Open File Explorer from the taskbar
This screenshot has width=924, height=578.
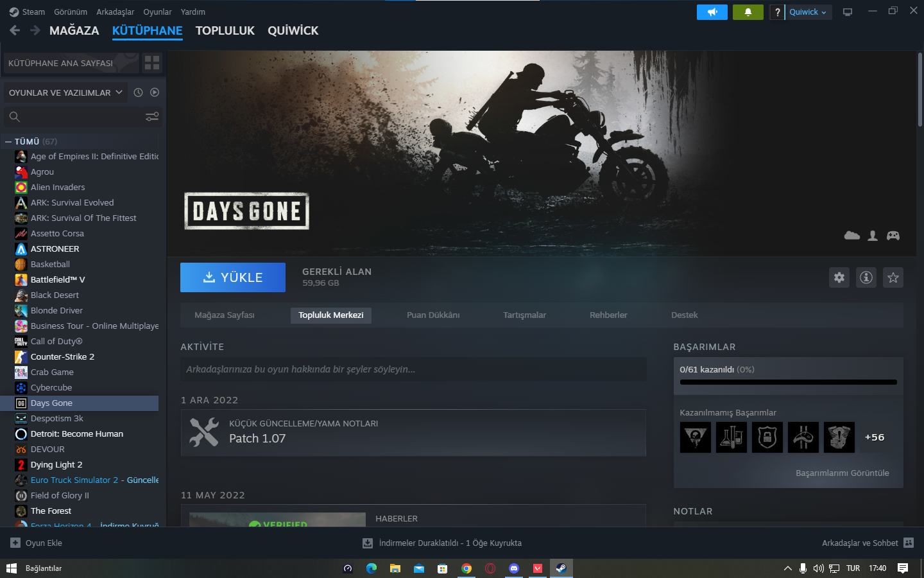395,568
